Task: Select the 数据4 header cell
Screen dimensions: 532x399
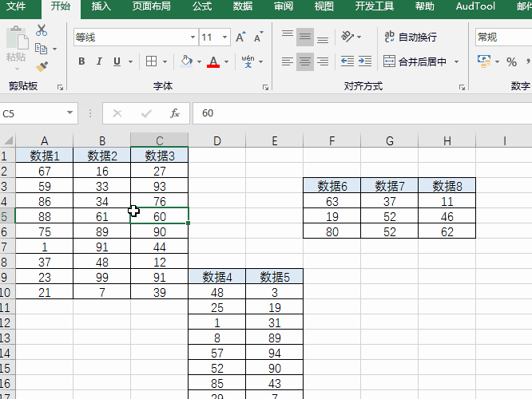Action: [217, 277]
